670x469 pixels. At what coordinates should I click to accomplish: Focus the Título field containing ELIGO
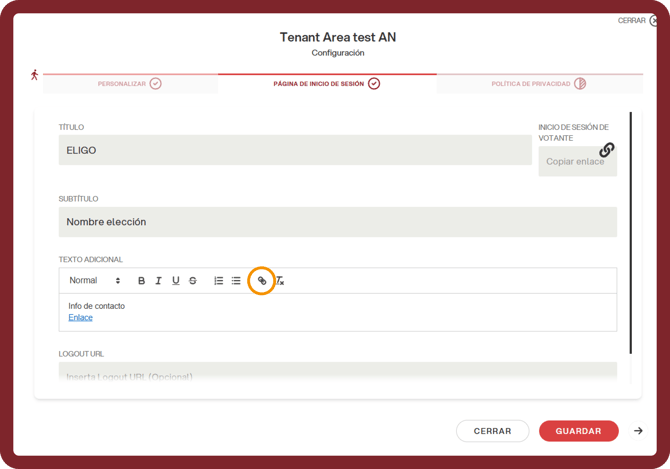click(x=295, y=150)
